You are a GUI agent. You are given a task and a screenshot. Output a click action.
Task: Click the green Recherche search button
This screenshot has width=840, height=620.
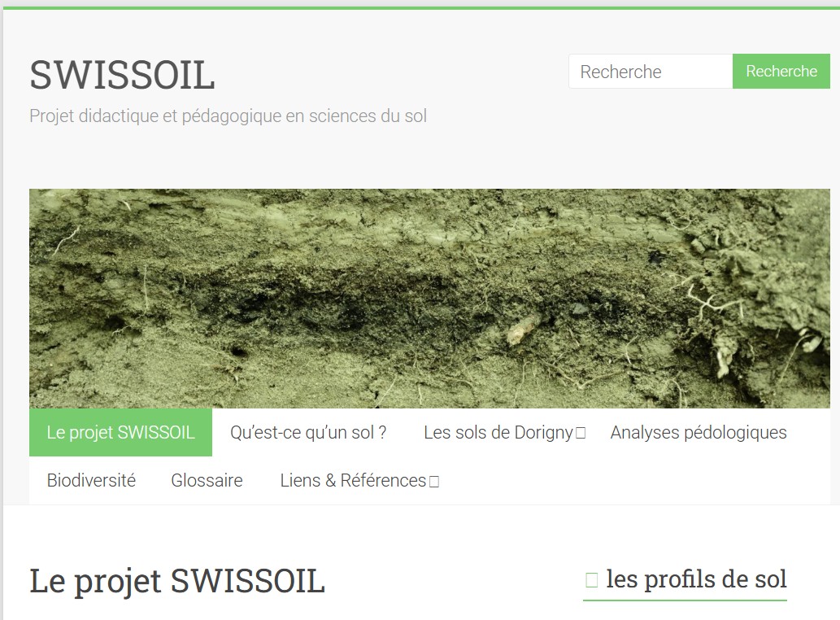[781, 72]
